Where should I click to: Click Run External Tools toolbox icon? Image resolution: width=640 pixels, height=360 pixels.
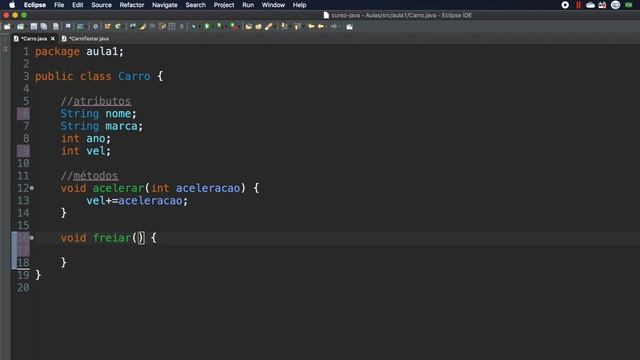coord(233,27)
